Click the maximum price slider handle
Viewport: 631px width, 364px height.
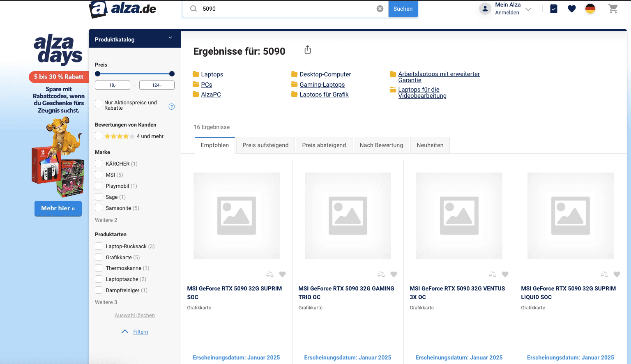[x=172, y=74]
